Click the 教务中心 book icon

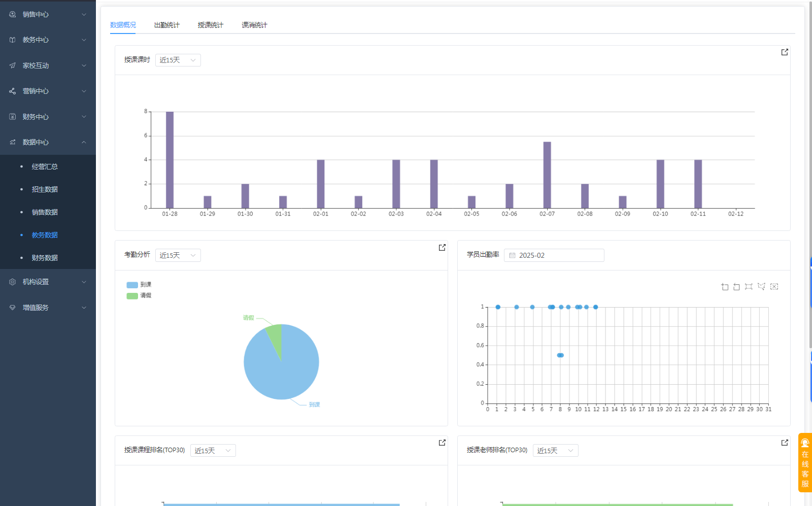[13, 40]
